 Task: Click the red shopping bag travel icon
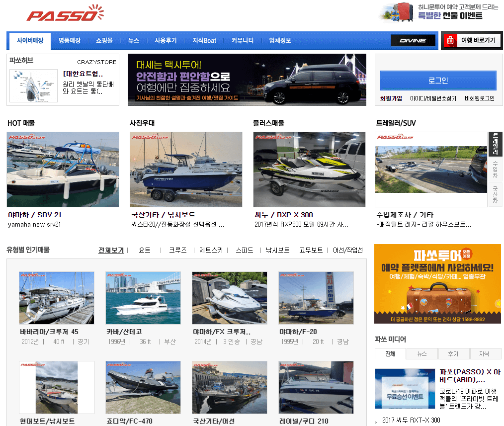[450, 40]
